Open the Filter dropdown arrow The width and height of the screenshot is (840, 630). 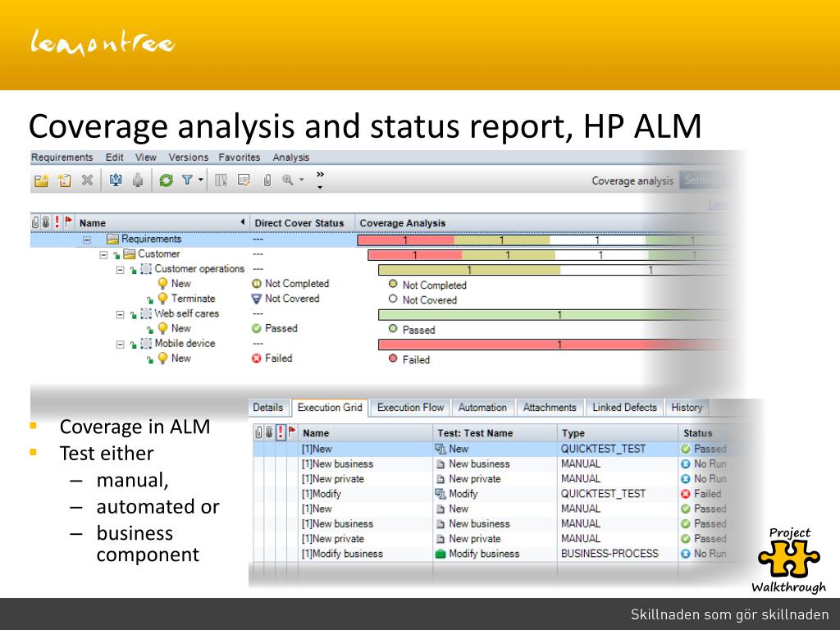click(x=201, y=180)
